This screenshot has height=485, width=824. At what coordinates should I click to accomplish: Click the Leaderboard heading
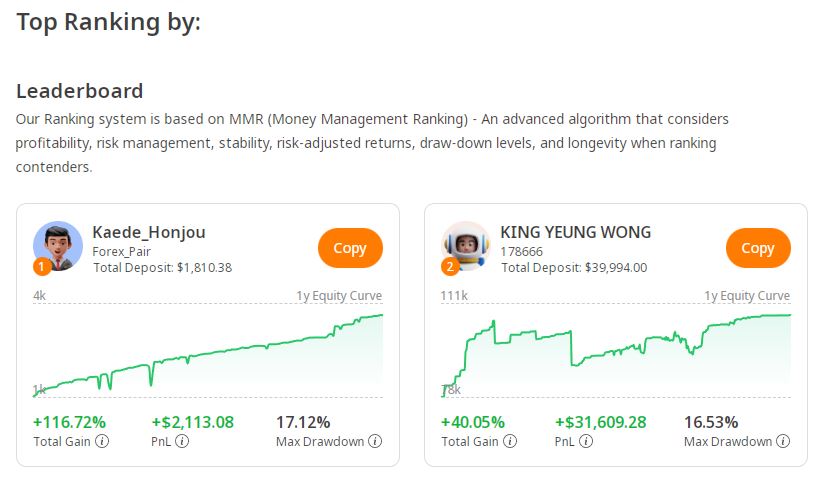tap(80, 91)
